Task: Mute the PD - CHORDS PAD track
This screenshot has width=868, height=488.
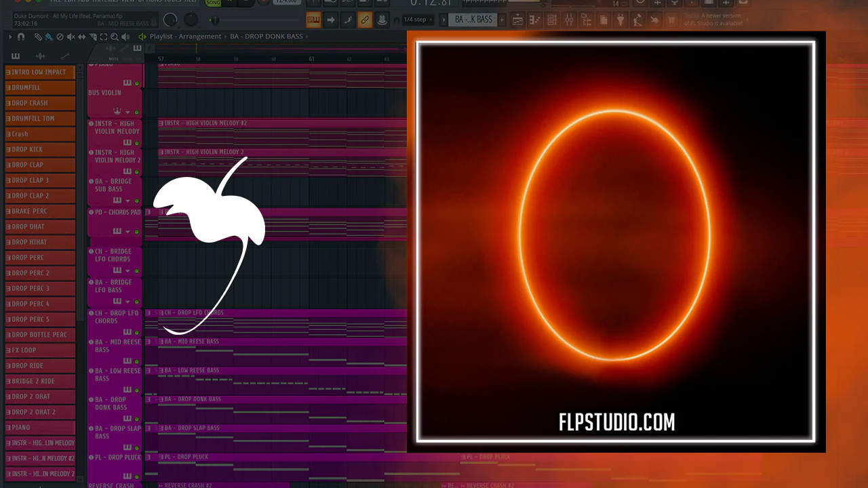Action: [136, 232]
